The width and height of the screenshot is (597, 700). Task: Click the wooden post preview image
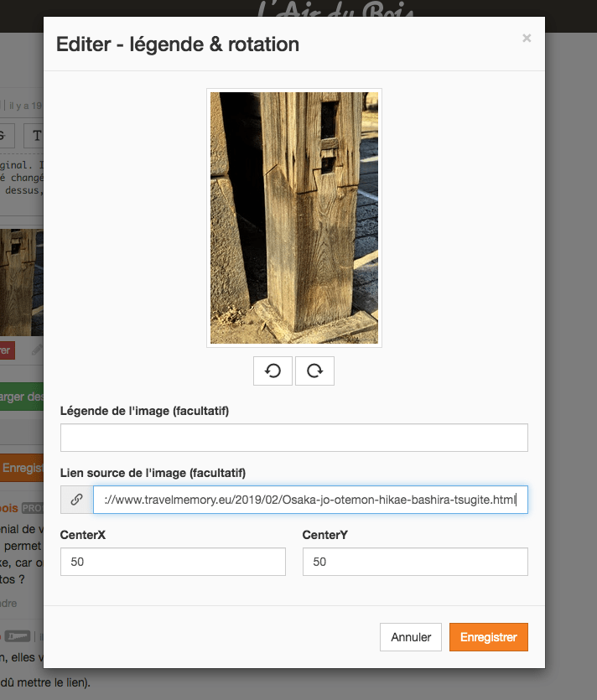point(293,218)
